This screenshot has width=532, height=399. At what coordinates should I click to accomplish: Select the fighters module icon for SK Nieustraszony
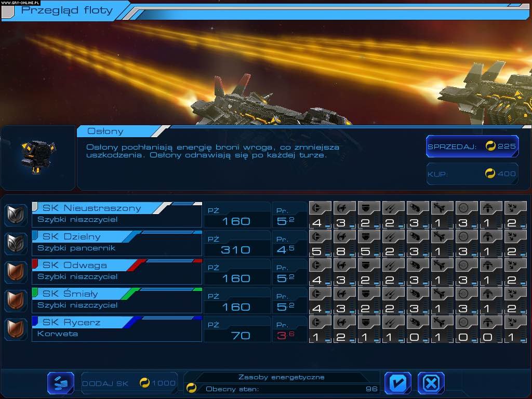click(x=515, y=208)
